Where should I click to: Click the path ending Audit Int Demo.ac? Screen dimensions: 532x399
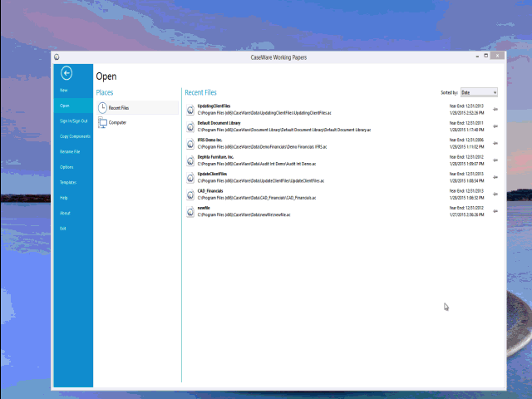(257, 164)
